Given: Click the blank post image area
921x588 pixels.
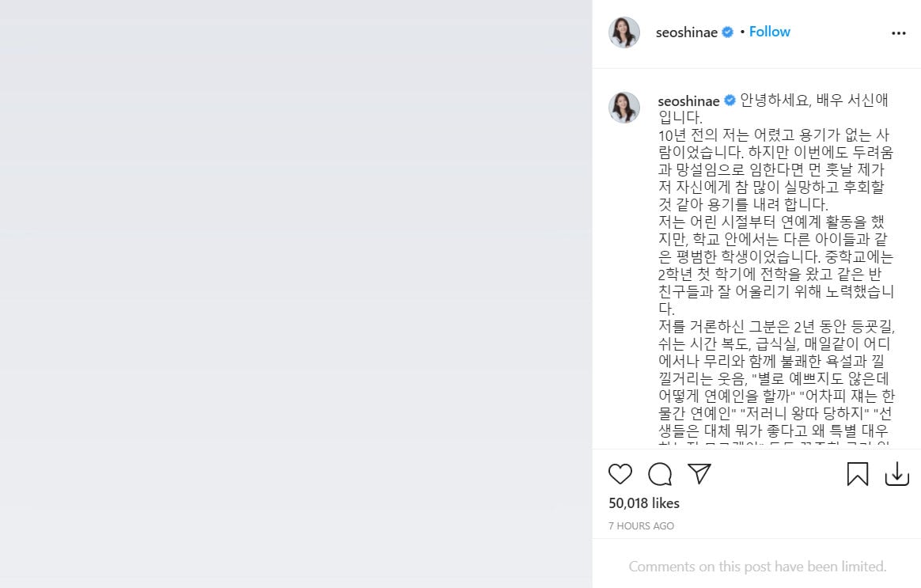Looking at the screenshot, I should point(296,294).
